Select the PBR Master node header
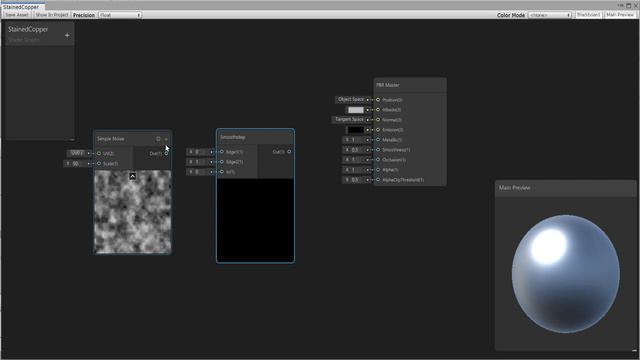The image size is (640, 360). pyautogui.click(x=410, y=85)
